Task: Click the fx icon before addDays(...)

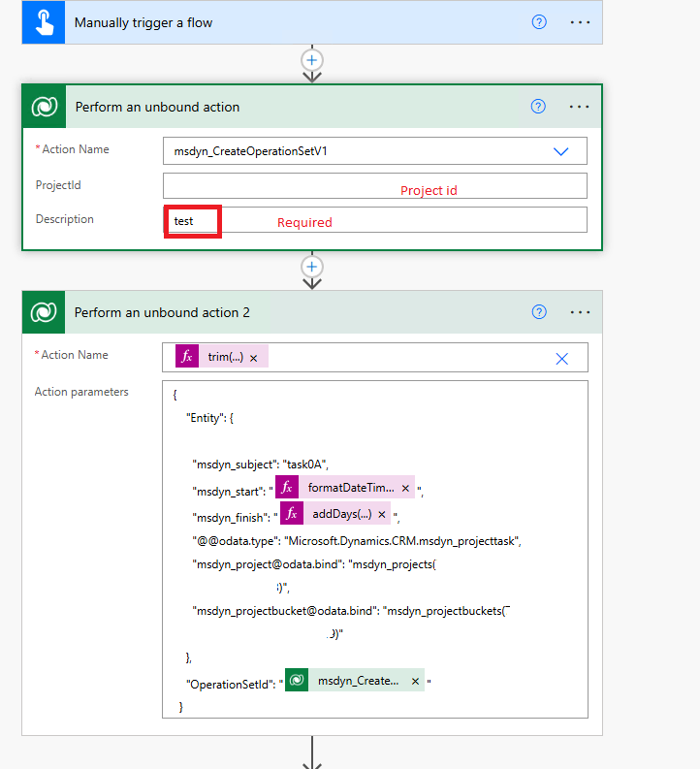Action: 292,513
